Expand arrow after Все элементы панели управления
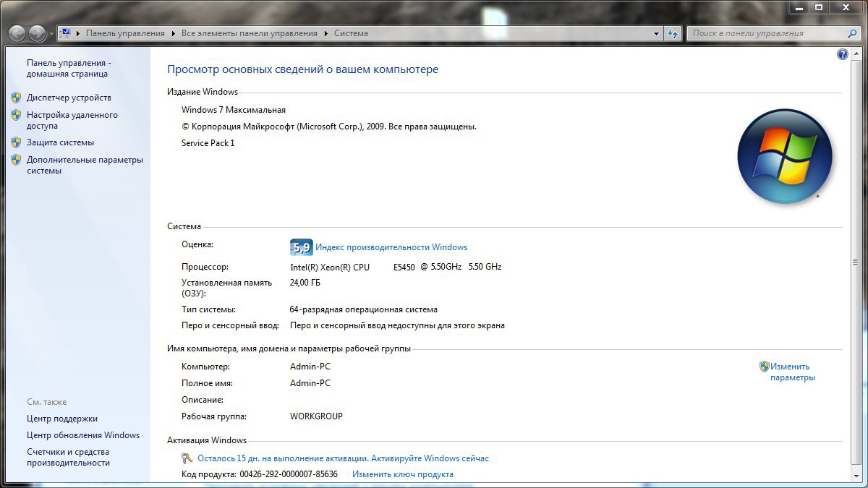This screenshot has height=488, width=868. [325, 33]
